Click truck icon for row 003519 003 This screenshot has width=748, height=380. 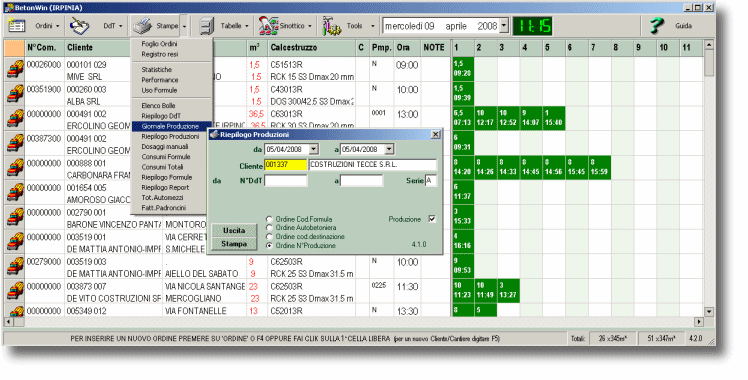(x=15, y=267)
